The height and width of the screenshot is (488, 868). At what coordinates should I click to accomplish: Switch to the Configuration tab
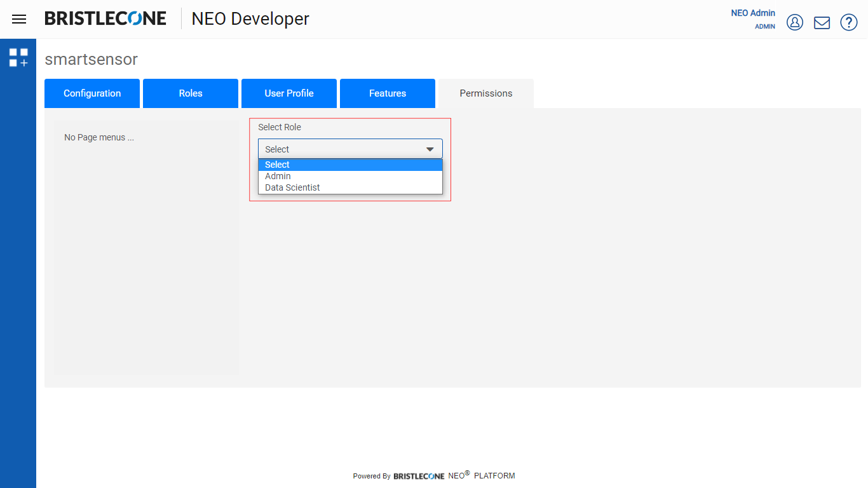pyautogui.click(x=92, y=93)
